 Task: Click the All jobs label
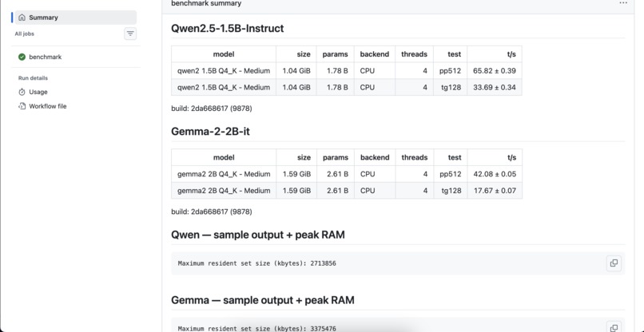(25, 34)
